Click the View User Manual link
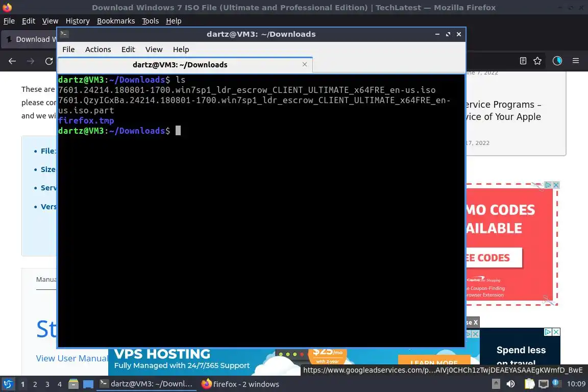This screenshot has height=392, width=588. point(72,358)
